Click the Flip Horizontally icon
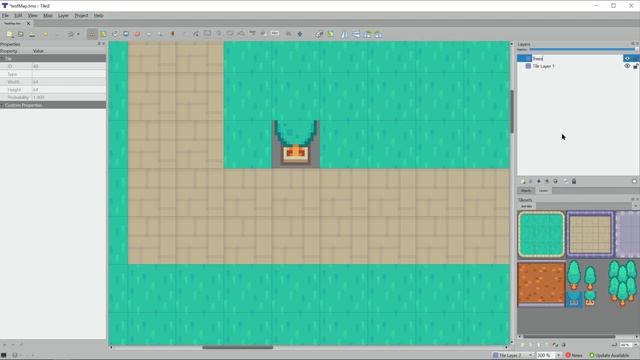Screen dimensions: 640x360 [x=344, y=34]
